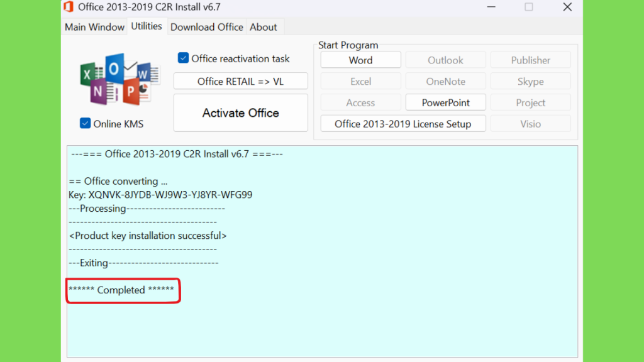Click log header 'Office 2013-2019 C2R Install v6.7'
Image resolution: width=644 pixels, height=362 pixels.
click(177, 154)
